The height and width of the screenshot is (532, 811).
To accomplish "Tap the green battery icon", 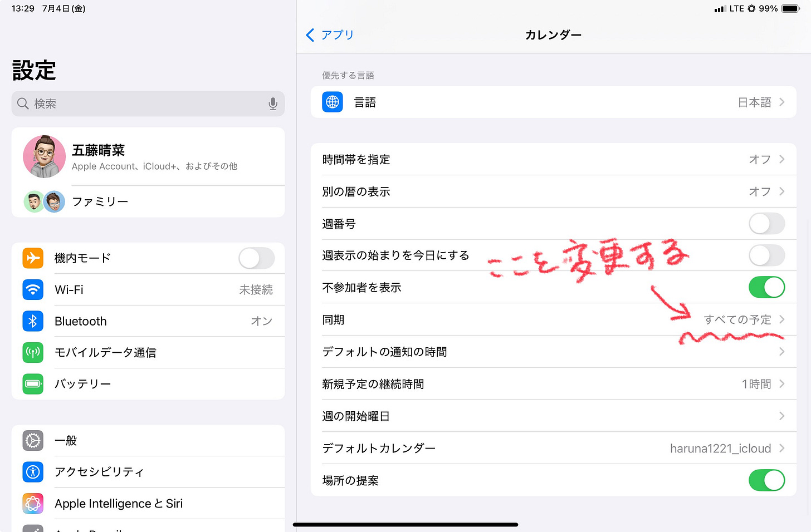I will pos(33,384).
